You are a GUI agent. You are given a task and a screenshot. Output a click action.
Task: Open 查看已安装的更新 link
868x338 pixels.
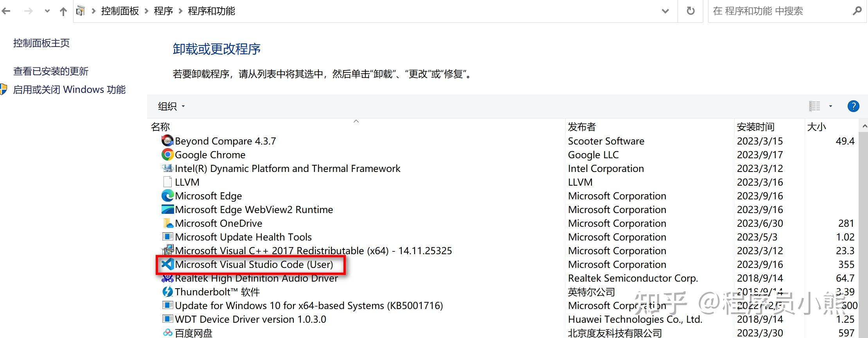(x=51, y=71)
